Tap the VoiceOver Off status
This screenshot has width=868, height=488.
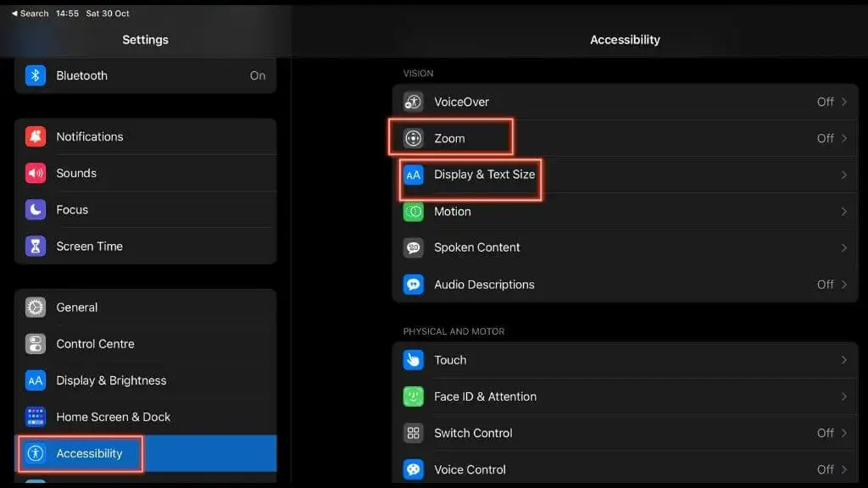click(x=825, y=102)
